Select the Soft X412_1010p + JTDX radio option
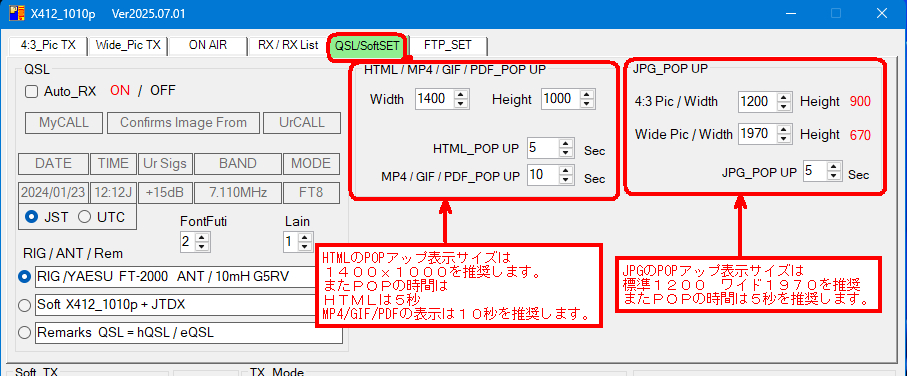 pyautogui.click(x=25, y=305)
